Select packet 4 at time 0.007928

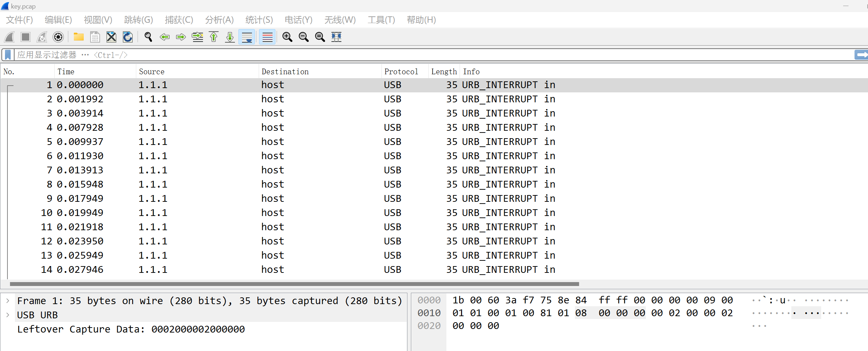(434, 128)
